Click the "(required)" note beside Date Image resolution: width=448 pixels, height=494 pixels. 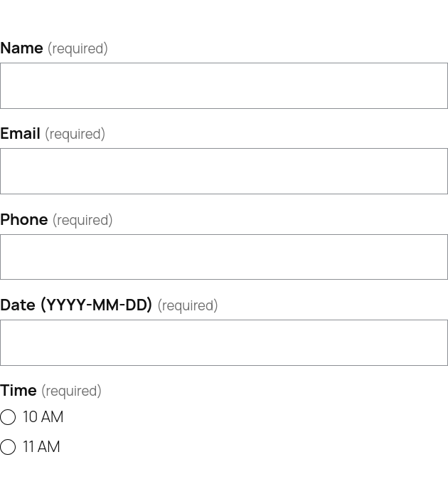coord(188,306)
